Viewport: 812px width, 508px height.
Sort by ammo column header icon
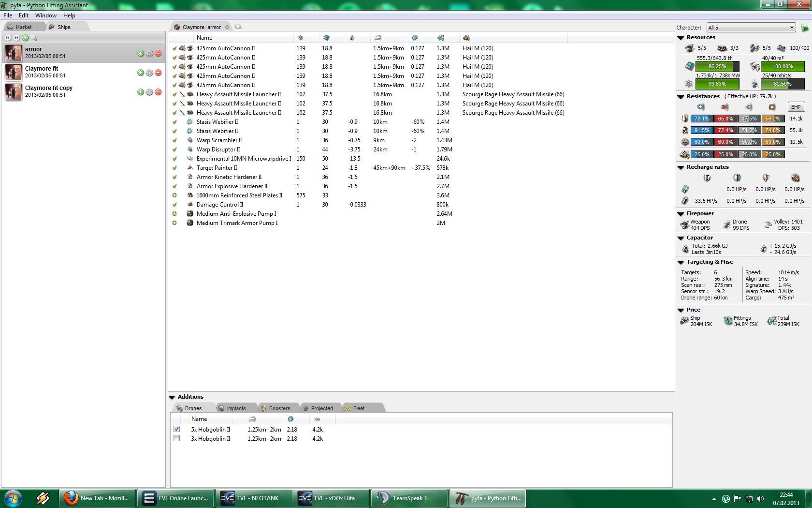click(x=466, y=38)
